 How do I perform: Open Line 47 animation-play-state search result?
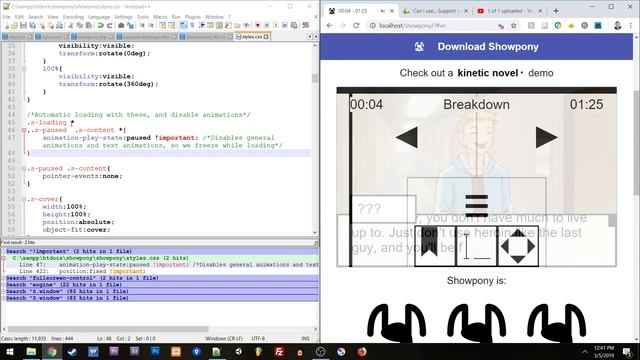169,265
